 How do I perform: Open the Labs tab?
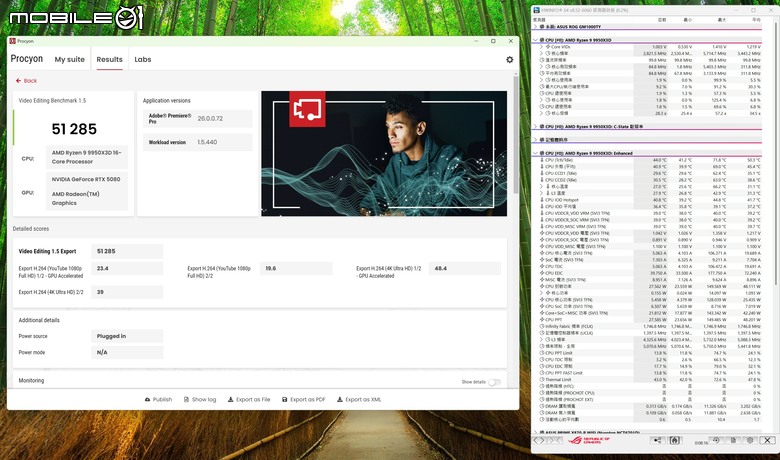143,59
